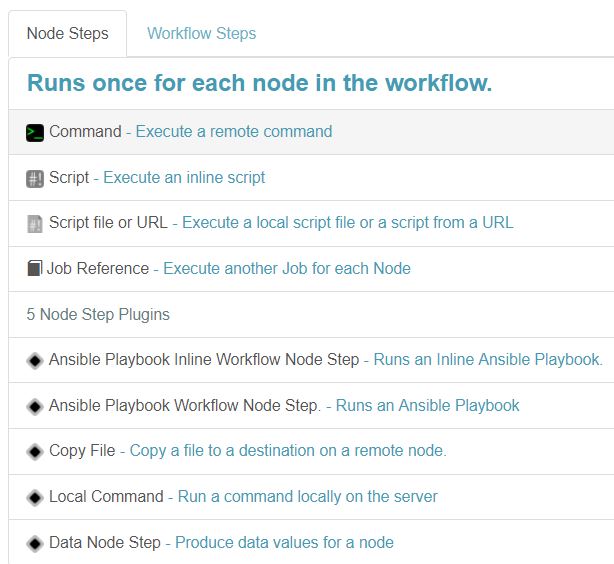Click the '5 Node Step Plugins' header row

pyautogui.click(x=98, y=315)
